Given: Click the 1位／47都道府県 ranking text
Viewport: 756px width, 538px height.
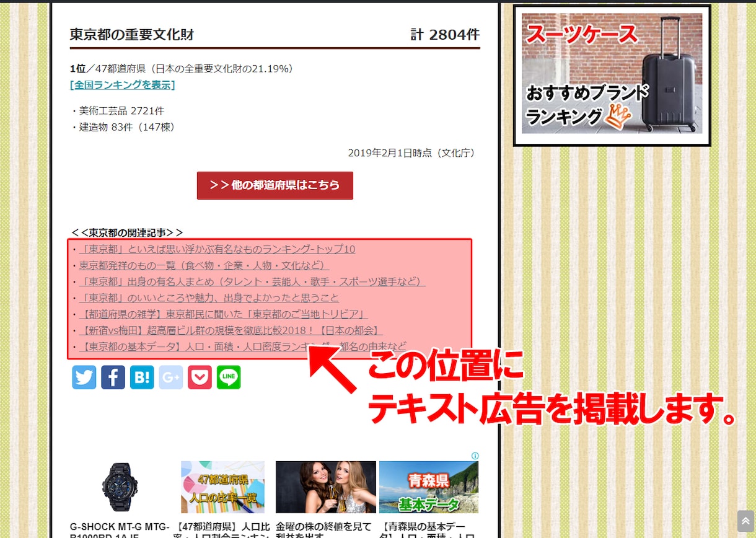Looking at the screenshot, I should [182, 68].
